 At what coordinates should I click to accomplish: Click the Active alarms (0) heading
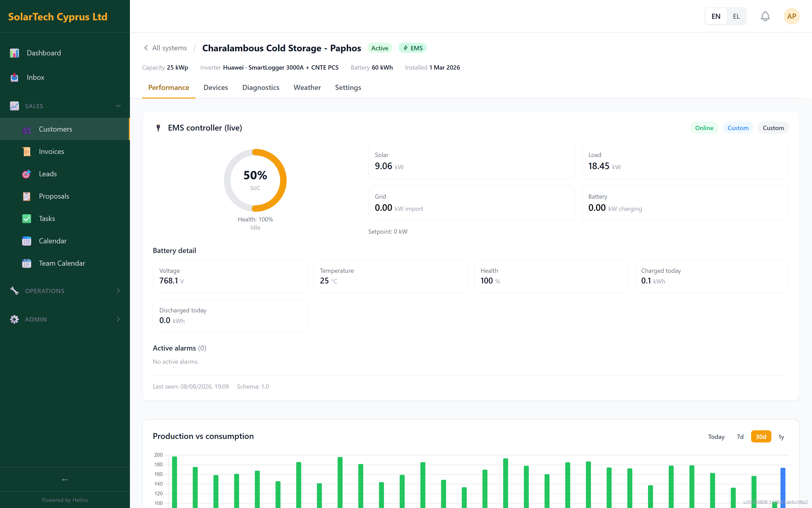click(179, 348)
